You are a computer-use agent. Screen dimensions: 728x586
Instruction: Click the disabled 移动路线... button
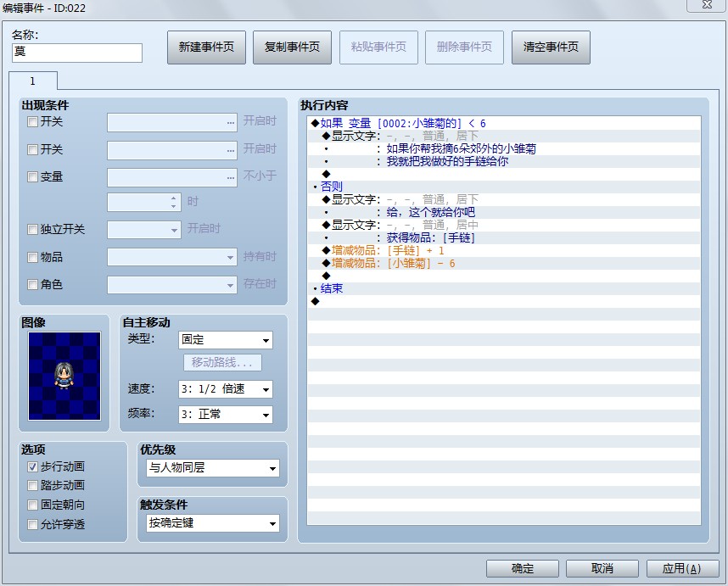[223, 363]
